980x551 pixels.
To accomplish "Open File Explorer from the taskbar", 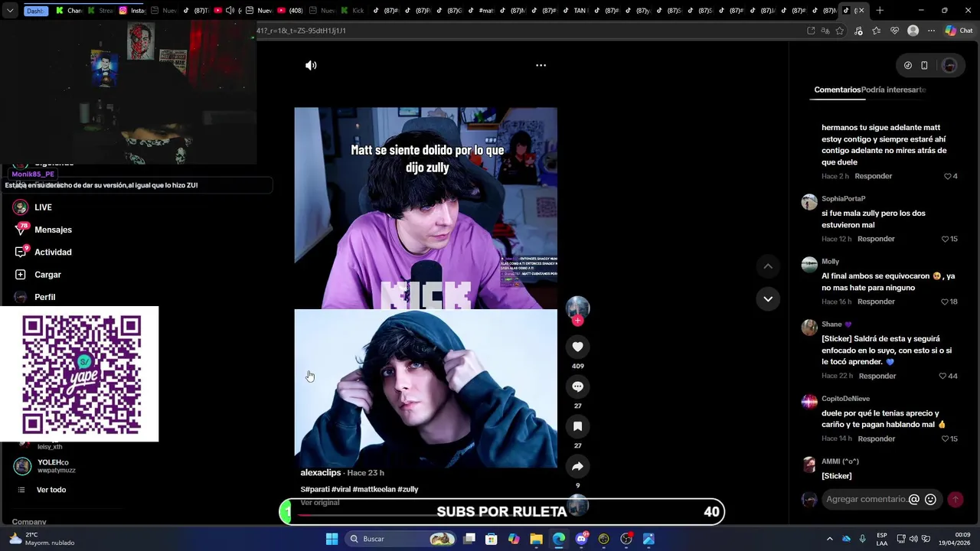I will 536,539.
